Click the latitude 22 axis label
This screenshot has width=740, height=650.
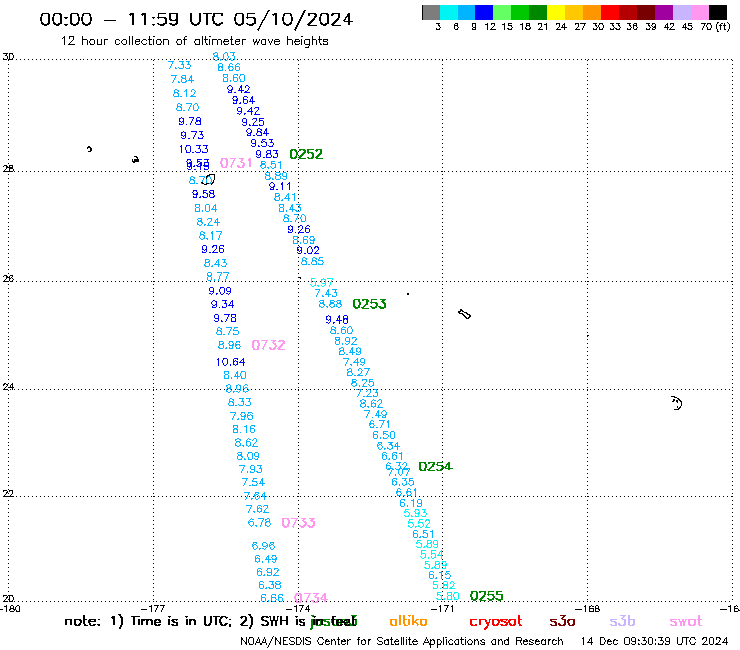8,494
